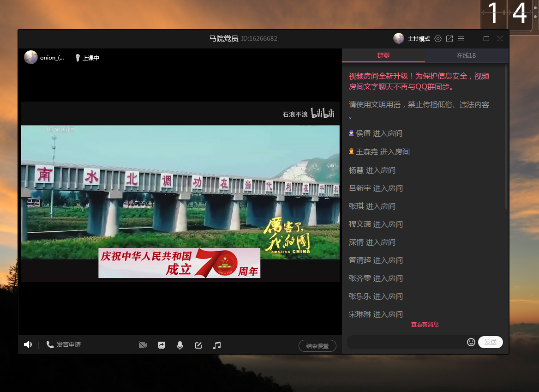
Task: Click 查看新消息 link
Action: click(425, 325)
